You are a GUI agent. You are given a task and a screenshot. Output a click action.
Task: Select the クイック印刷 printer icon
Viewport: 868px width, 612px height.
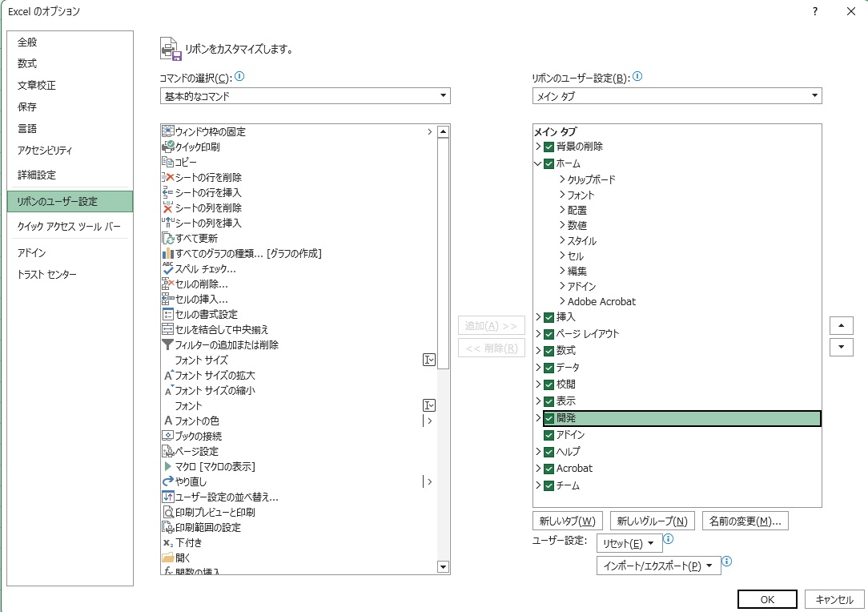167,147
